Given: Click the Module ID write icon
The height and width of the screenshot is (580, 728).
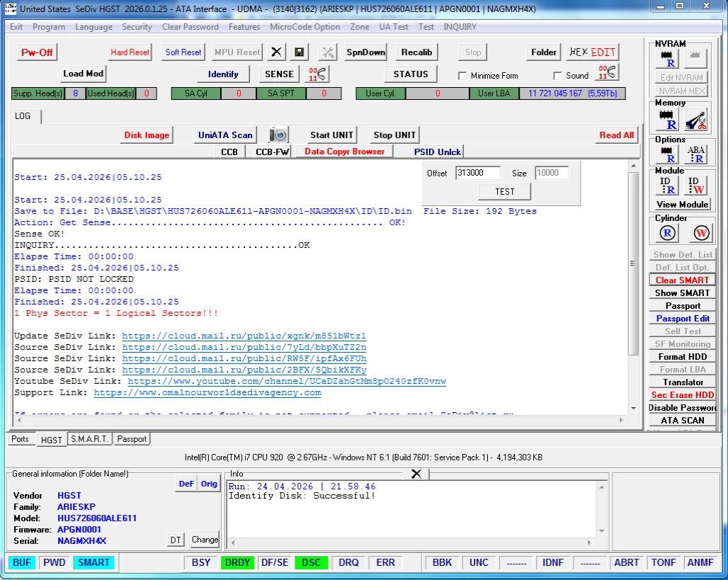Looking at the screenshot, I should 696,186.
